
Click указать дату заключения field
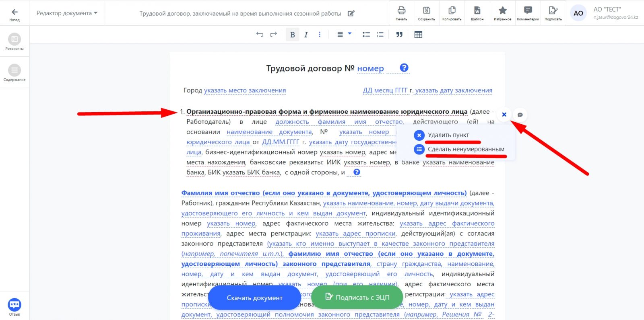pos(454,90)
